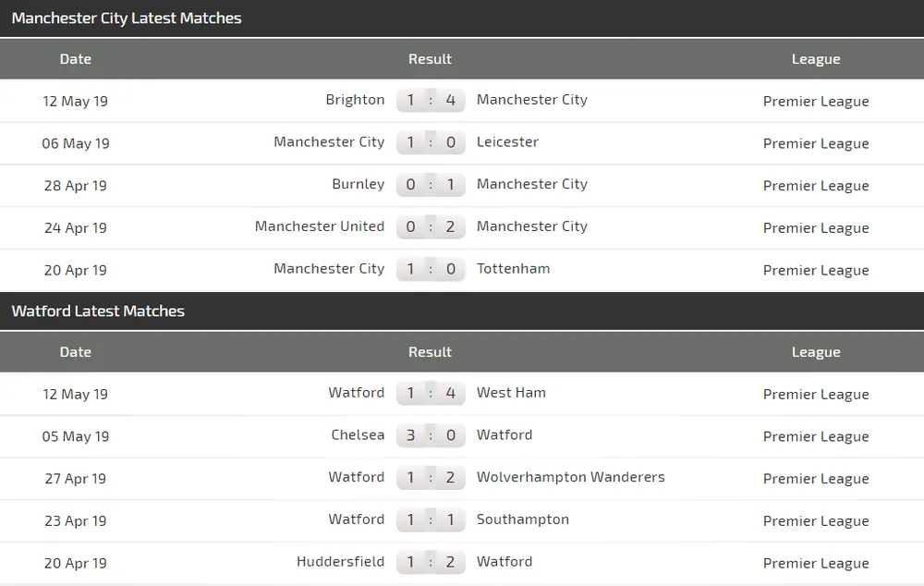Select Wolverhampton Wanderers team name
Screen dimensions: 924x586
point(570,477)
